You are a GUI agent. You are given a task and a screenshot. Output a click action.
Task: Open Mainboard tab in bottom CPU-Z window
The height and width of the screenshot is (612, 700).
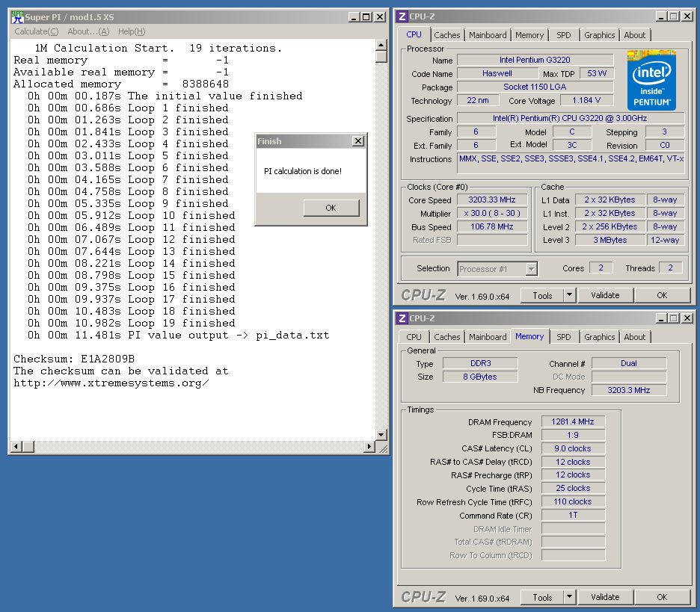tap(488, 337)
